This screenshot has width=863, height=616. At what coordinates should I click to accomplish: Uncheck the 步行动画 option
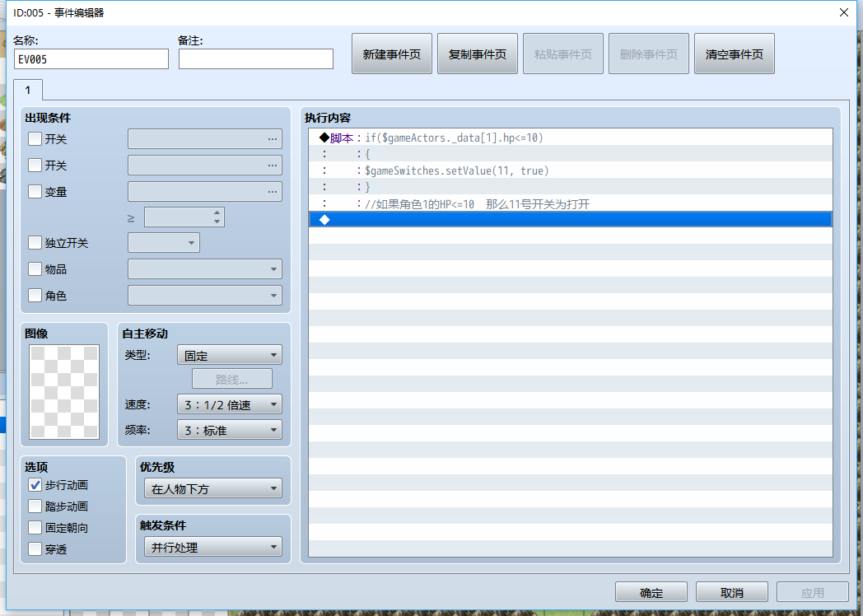click(x=35, y=485)
